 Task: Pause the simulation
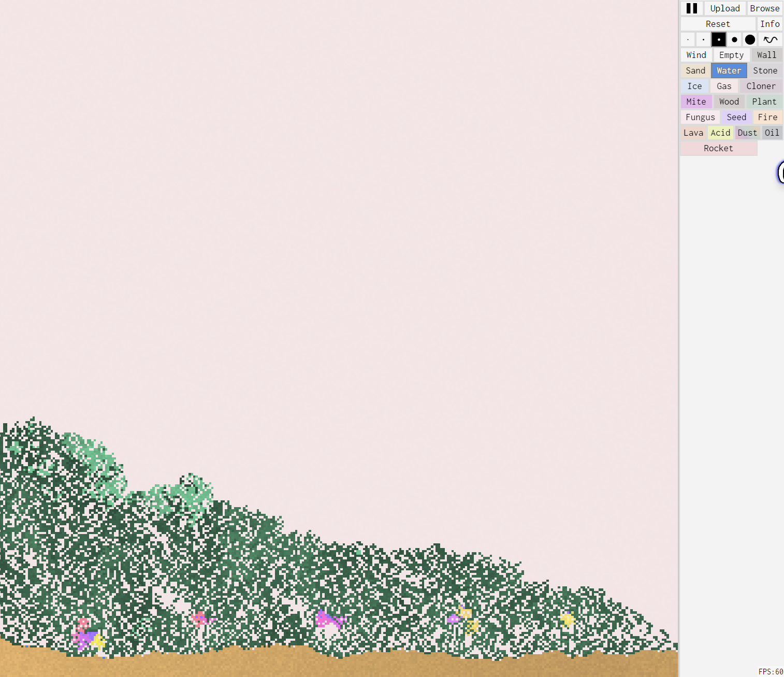coord(691,8)
